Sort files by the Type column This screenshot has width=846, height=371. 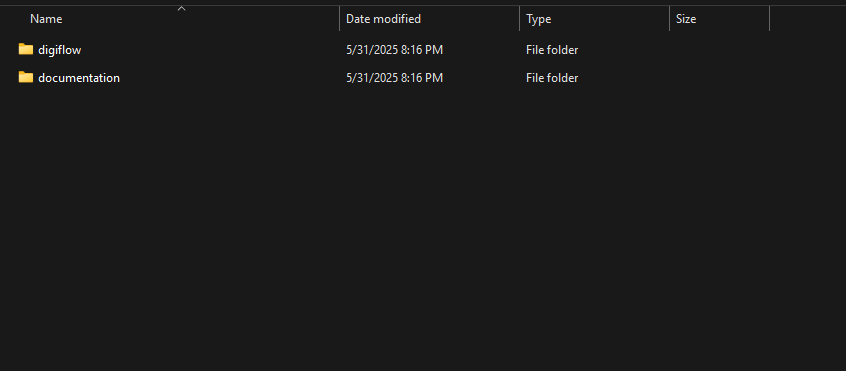pos(538,19)
